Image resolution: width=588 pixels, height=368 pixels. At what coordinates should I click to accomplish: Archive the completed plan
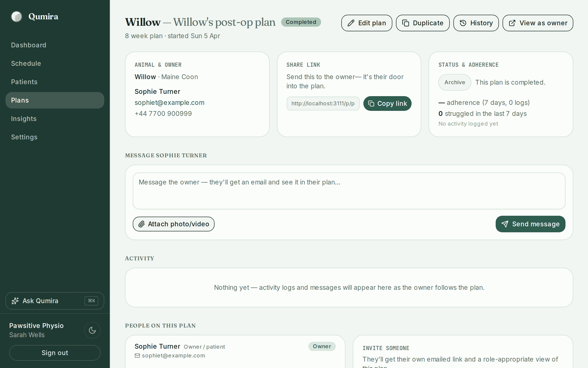point(455,82)
